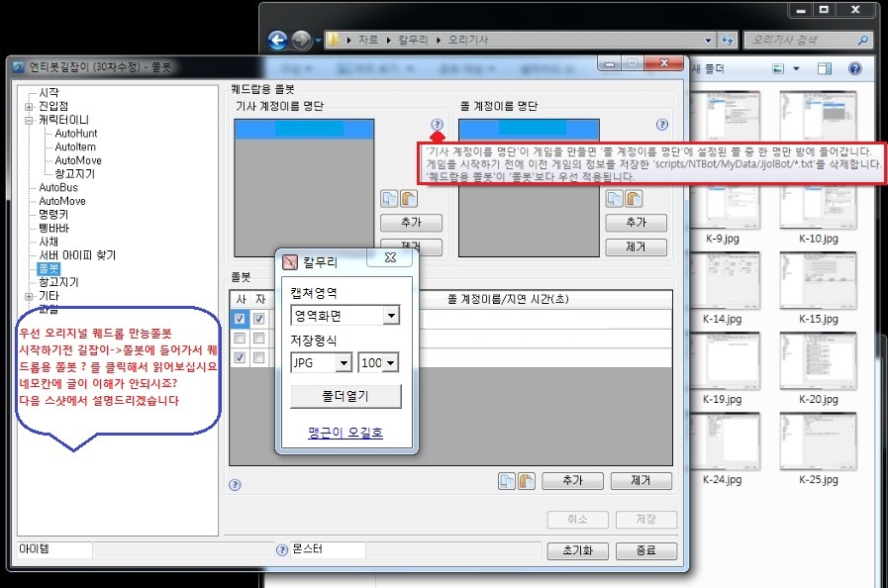888x588 pixels.
Task: Select 서버 아이피 찾기 in the tree
Action: pos(77,255)
